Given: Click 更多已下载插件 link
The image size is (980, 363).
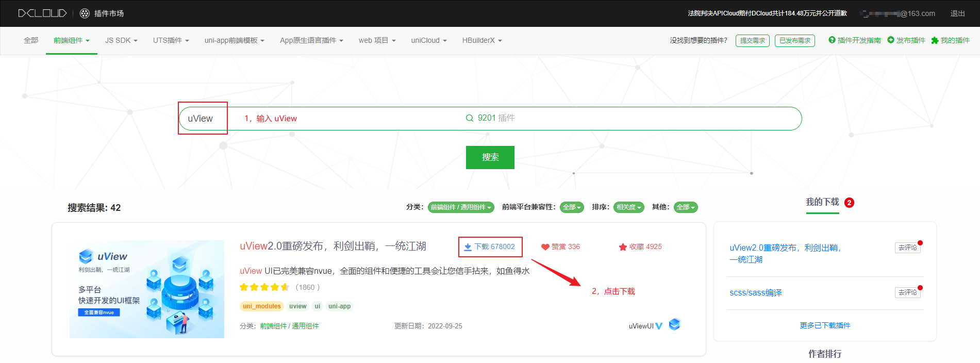Looking at the screenshot, I should pos(825,325).
